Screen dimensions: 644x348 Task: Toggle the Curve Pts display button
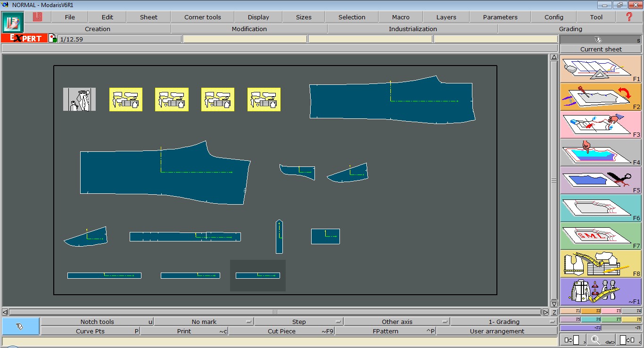tap(90, 331)
